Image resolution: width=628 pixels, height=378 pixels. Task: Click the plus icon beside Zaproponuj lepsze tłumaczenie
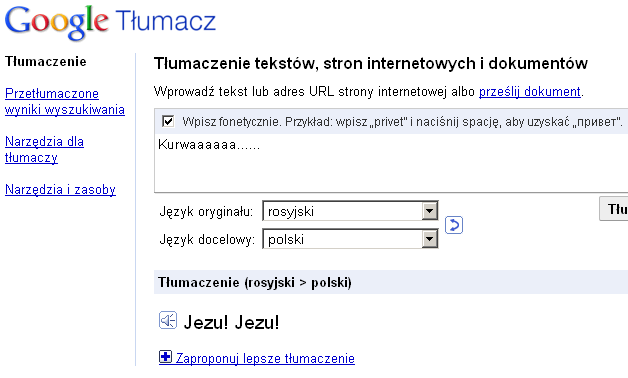click(x=165, y=356)
